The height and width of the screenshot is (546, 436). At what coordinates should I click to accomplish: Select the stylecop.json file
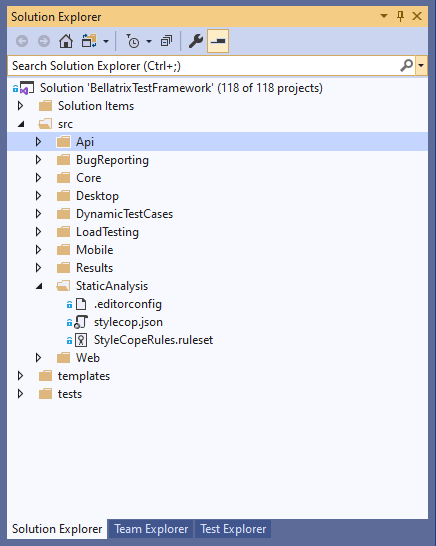pyautogui.click(x=128, y=322)
